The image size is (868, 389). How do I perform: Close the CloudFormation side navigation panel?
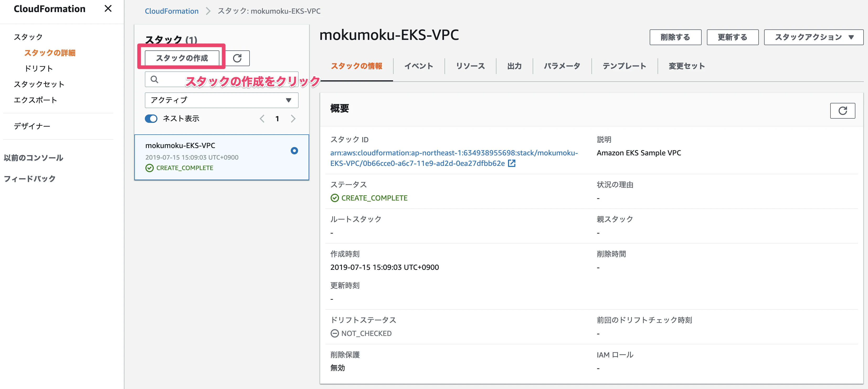(x=108, y=8)
